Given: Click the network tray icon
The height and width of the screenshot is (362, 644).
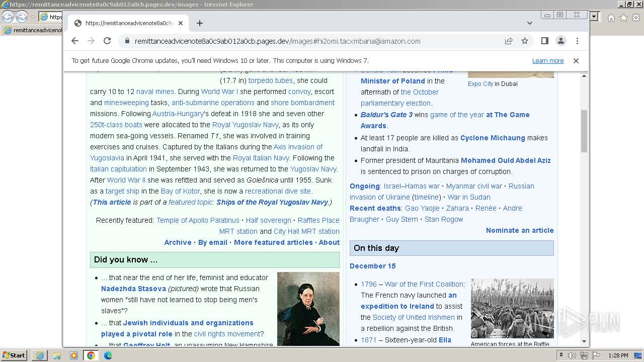Looking at the screenshot, I should pos(584,355).
